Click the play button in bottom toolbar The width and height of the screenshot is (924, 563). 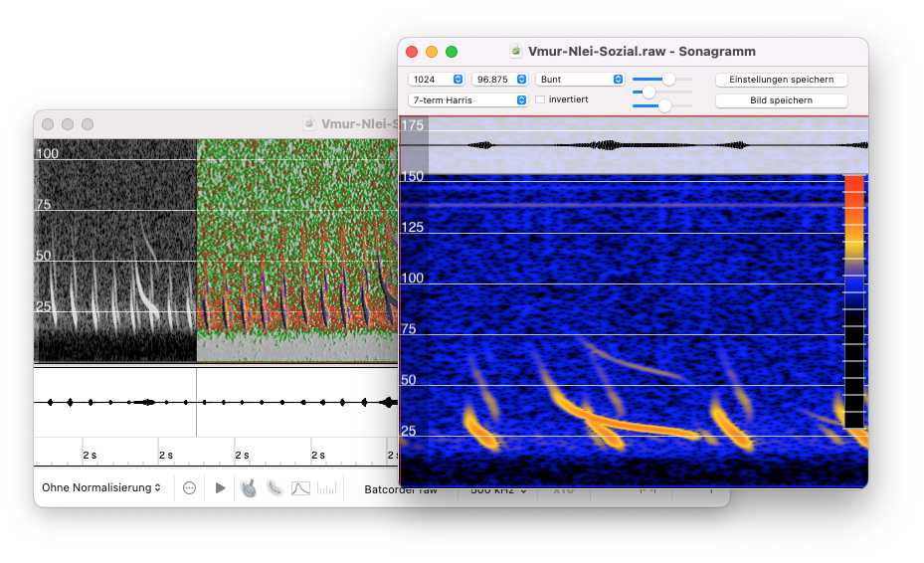221,488
